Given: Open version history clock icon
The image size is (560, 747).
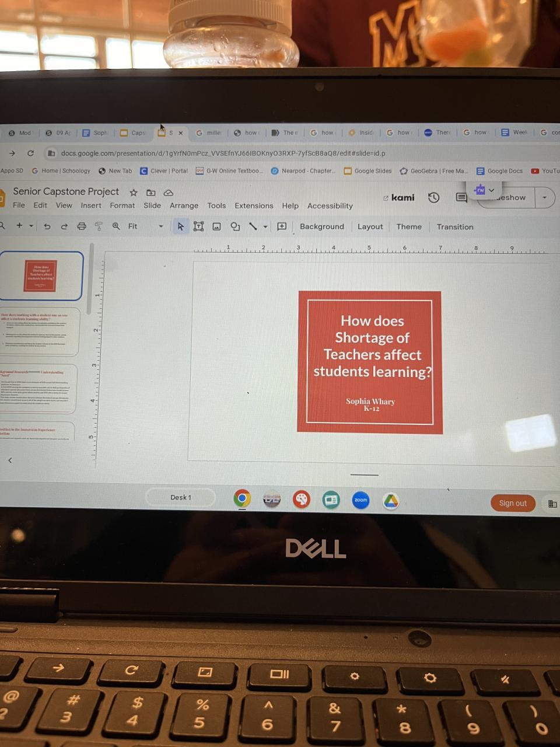Looking at the screenshot, I should 433,197.
